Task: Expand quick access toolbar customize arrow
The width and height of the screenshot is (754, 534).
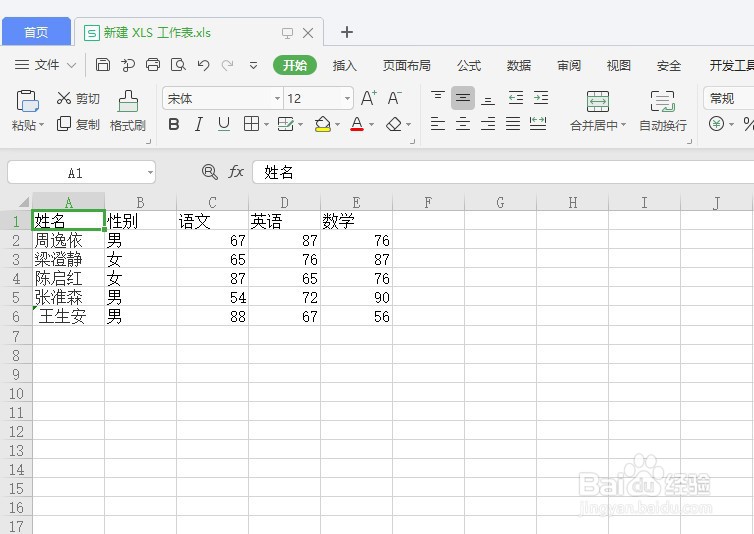Action: click(253, 65)
